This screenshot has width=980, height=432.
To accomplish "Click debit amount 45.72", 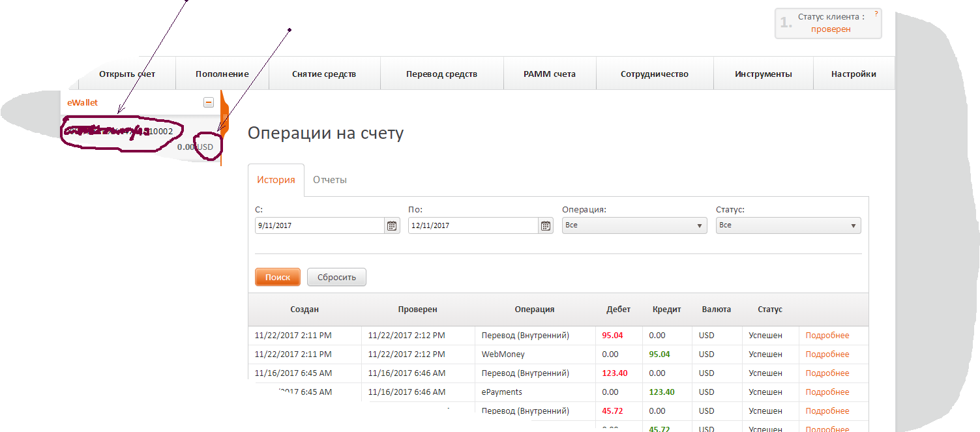I will [612, 411].
